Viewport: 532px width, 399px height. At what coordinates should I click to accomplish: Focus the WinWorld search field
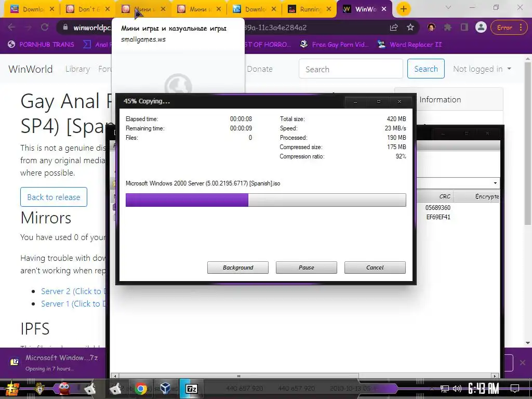click(x=351, y=69)
